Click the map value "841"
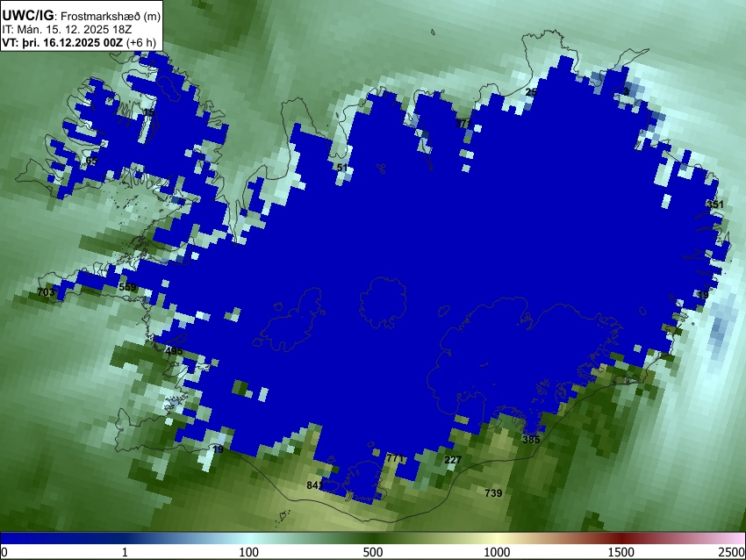Image resolution: width=746 pixels, height=560 pixels. tap(315, 485)
